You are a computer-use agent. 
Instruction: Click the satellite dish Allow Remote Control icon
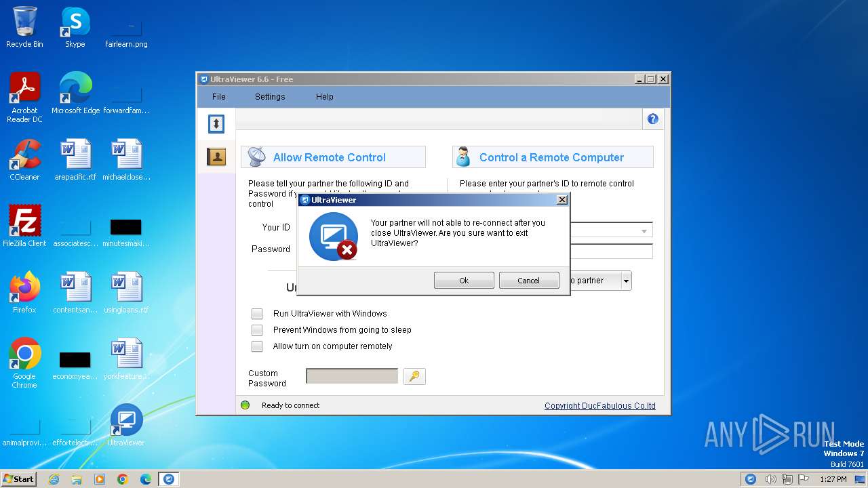pyautogui.click(x=256, y=157)
